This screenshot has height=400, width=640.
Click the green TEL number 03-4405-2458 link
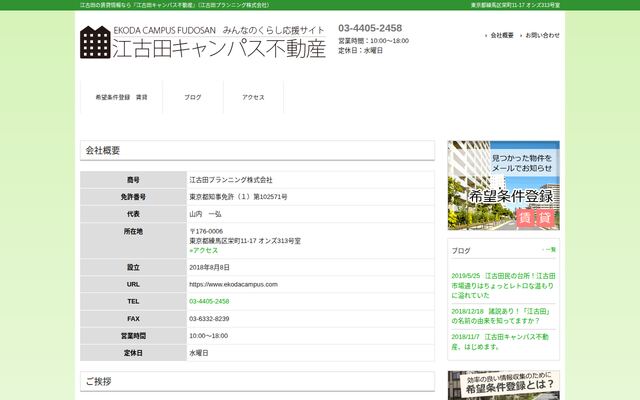point(209,301)
